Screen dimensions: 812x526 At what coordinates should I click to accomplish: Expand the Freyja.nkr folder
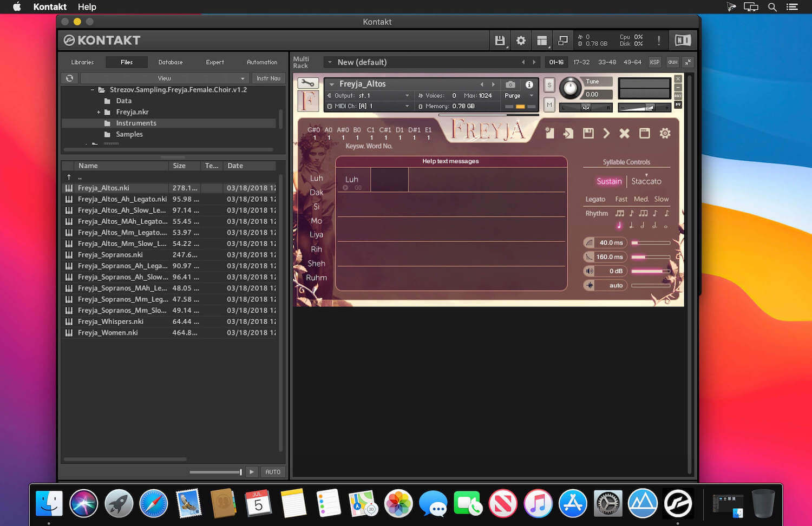[99, 112]
